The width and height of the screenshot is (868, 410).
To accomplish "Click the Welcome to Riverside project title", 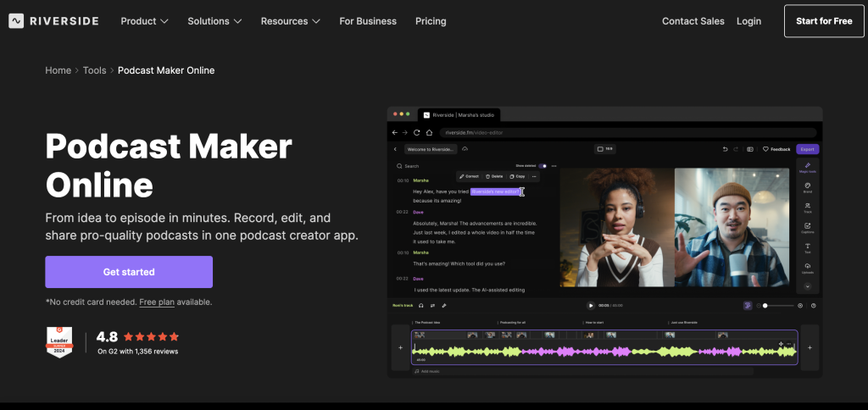I will point(431,149).
